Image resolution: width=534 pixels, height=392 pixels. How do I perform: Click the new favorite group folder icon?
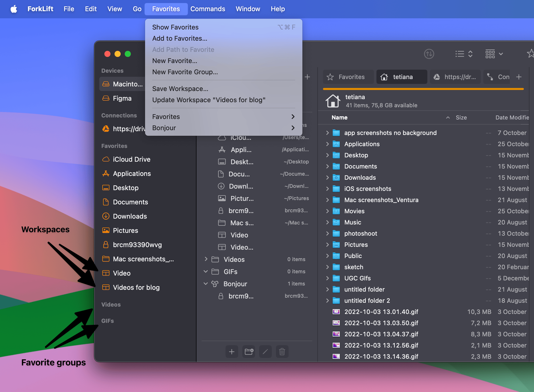click(249, 352)
